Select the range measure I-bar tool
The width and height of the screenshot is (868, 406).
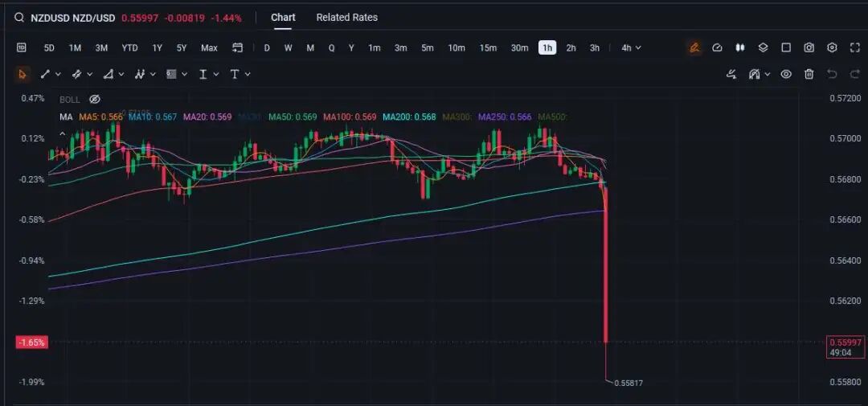coord(203,74)
